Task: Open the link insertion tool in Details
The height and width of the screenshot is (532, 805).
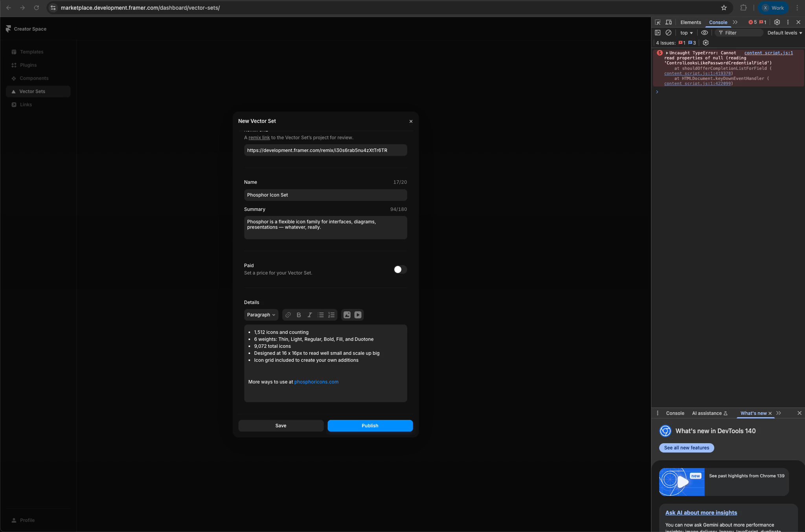Action: [x=288, y=315]
